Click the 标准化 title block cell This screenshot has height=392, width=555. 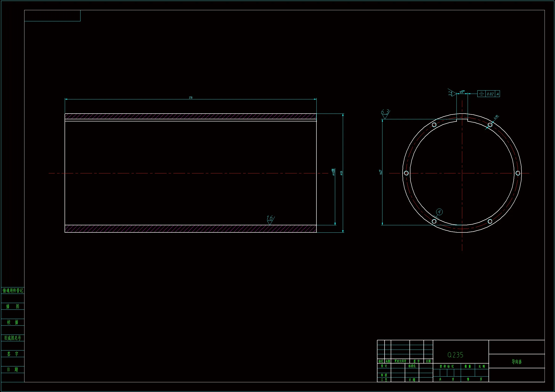point(412,366)
